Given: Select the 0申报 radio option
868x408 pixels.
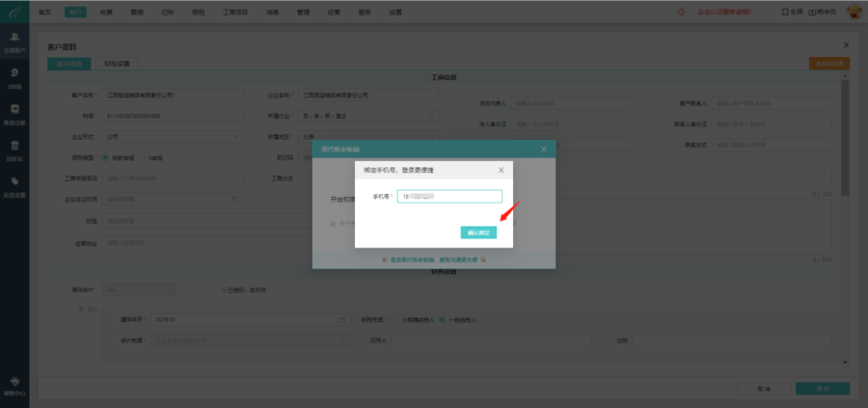Looking at the screenshot, I should [143, 158].
